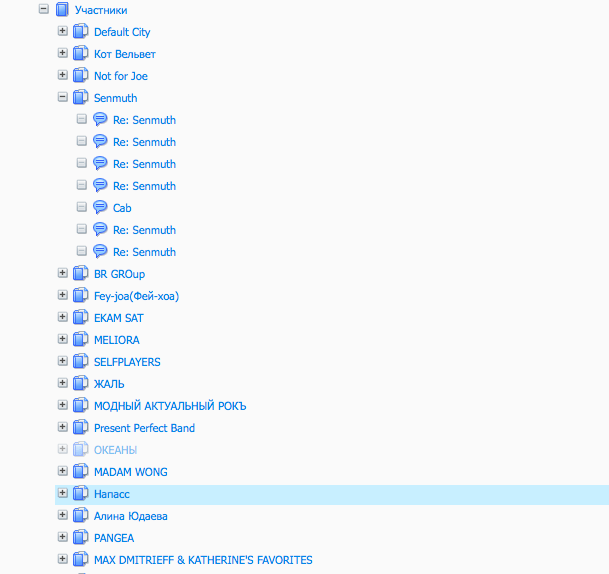Expand the MAX DMITRIEFF topic
This screenshot has width=609, height=574.
[x=63, y=559]
